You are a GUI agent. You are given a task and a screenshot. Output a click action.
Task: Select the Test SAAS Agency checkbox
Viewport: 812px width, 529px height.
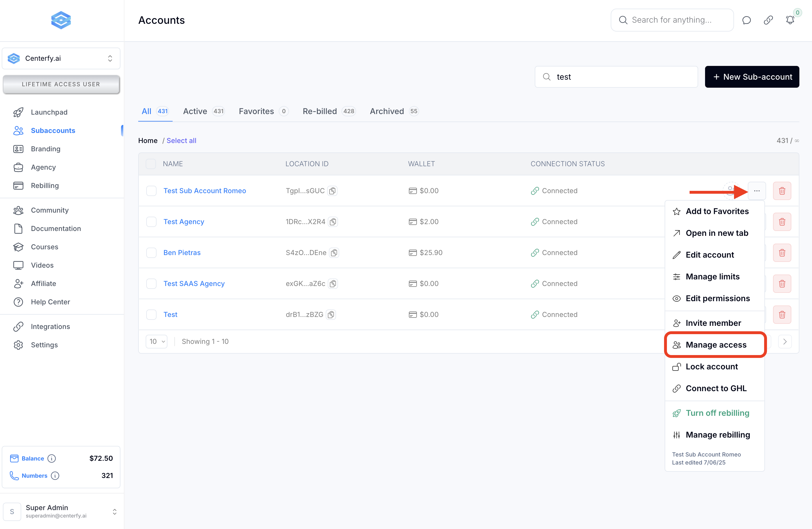pyautogui.click(x=151, y=283)
